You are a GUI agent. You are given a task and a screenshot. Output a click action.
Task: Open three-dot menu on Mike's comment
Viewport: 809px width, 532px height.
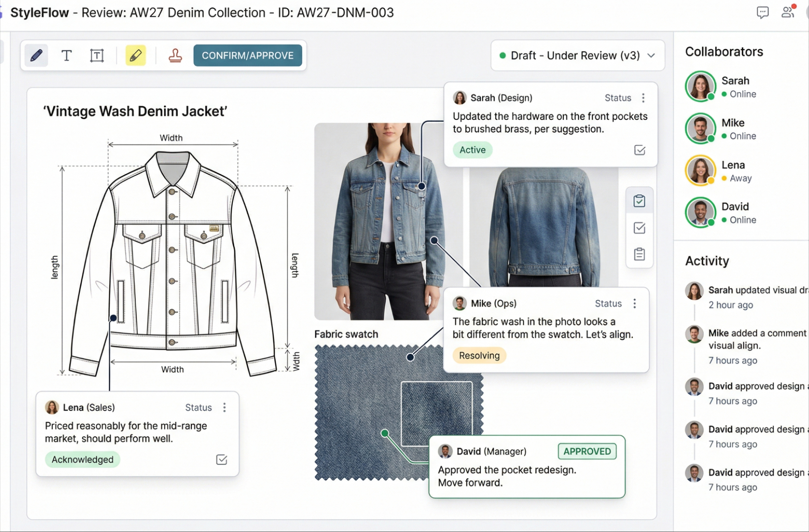(x=635, y=304)
